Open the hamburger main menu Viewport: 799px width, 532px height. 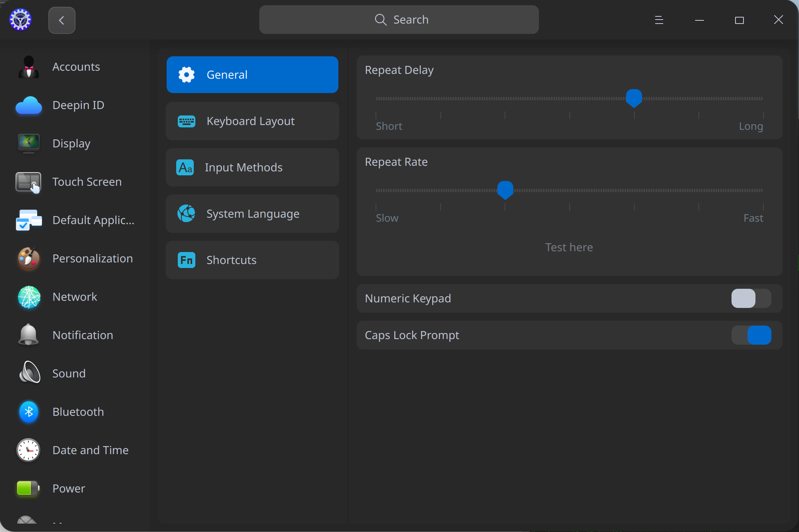[659, 20]
